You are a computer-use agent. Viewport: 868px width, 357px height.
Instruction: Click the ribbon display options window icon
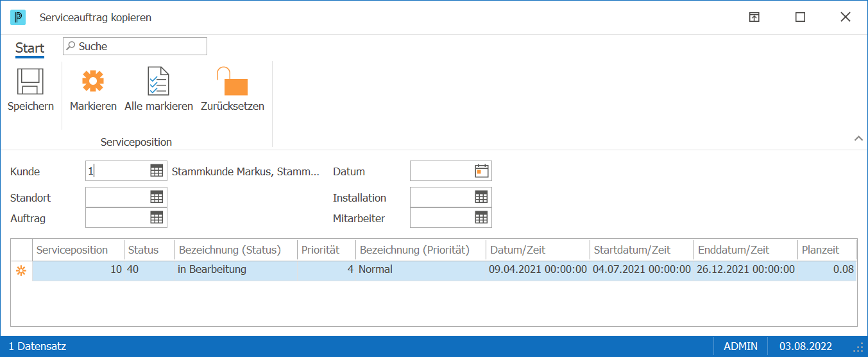click(x=754, y=17)
